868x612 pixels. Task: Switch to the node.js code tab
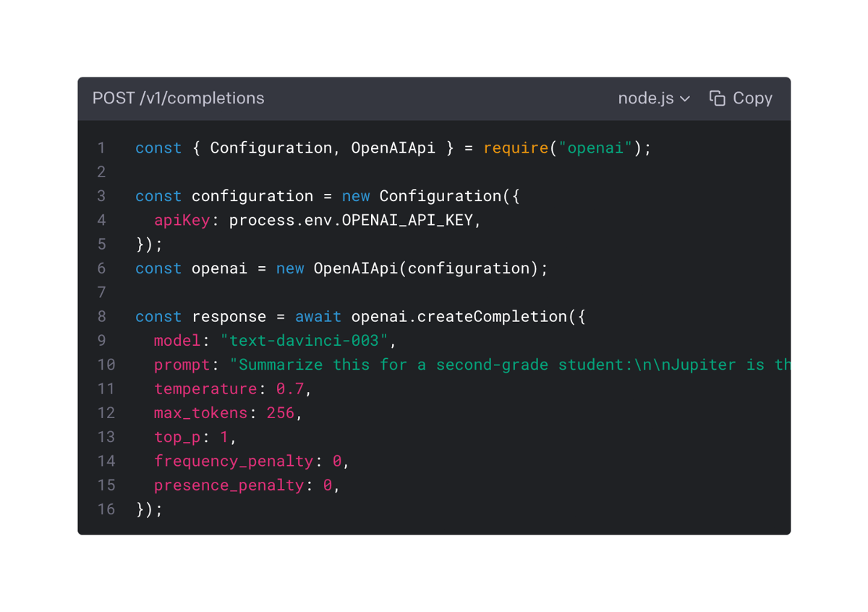click(644, 98)
